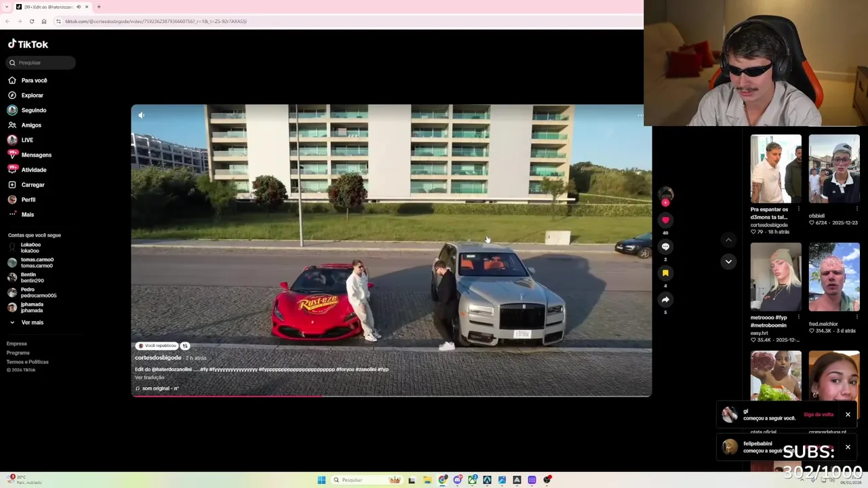This screenshot has height=488, width=868.
Task: Seek on the red video progress bar
Action: [391, 396]
